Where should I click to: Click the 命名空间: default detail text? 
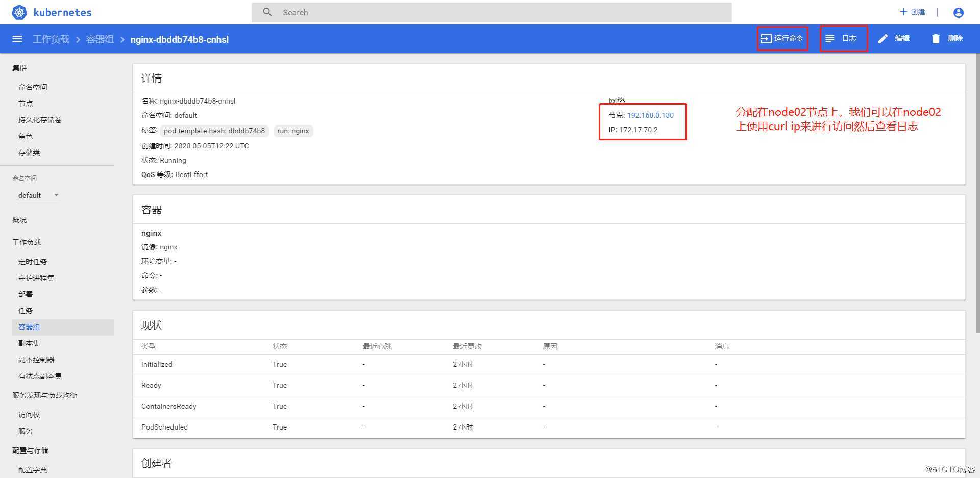(x=169, y=115)
